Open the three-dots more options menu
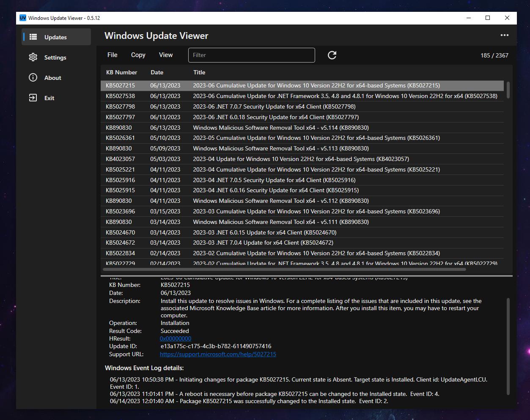The image size is (530, 420). pyautogui.click(x=505, y=35)
